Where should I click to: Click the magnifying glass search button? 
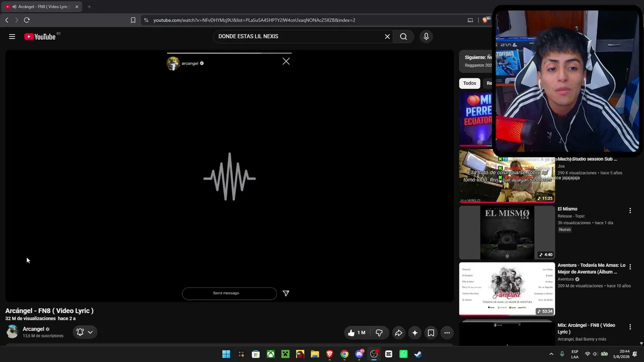click(404, 36)
